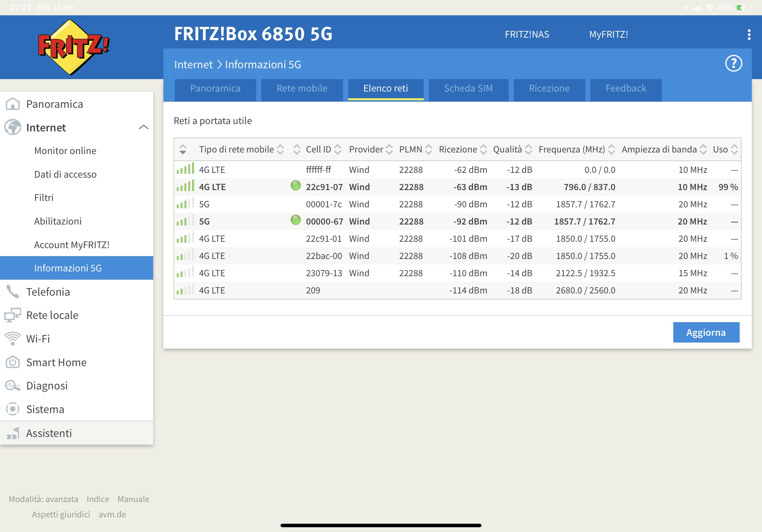Viewport: 762px width, 532px height.
Task: Click the Diagnosi magnifier icon
Action: [13, 386]
